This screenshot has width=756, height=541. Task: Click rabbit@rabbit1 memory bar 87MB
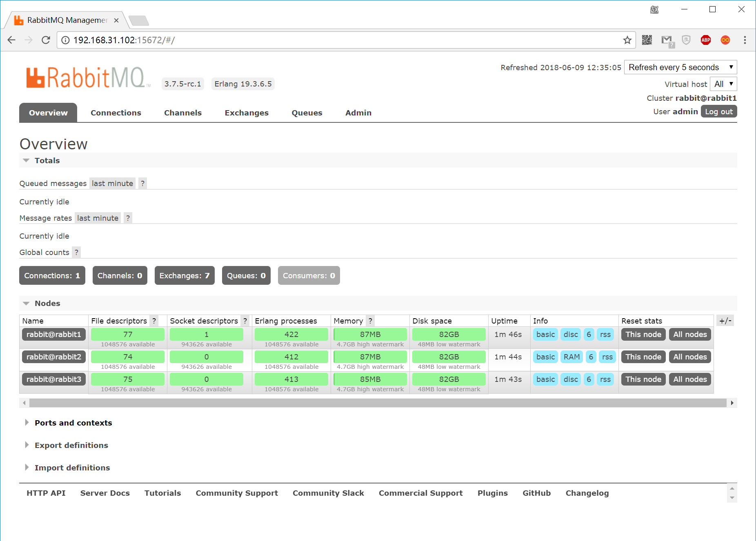(x=370, y=334)
